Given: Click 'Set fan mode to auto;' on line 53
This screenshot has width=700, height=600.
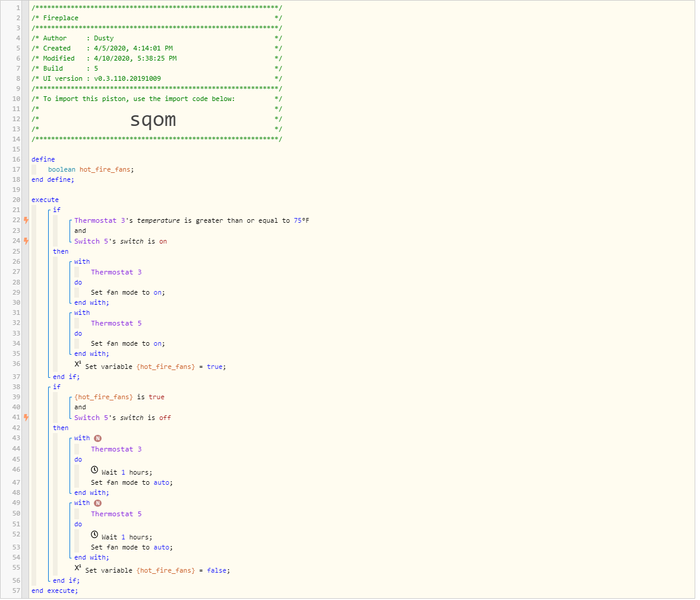Looking at the screenshot, I should [132, 548].
